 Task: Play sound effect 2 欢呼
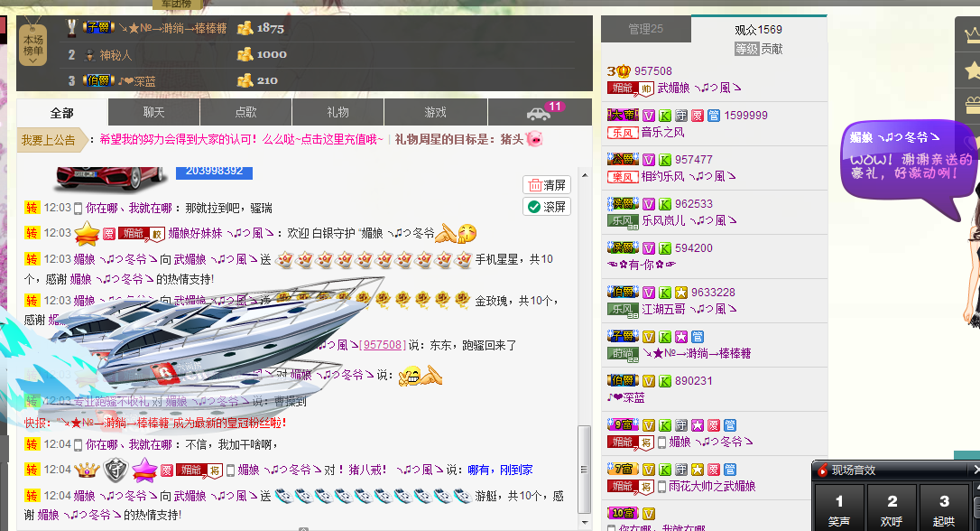tap(892, 508)
